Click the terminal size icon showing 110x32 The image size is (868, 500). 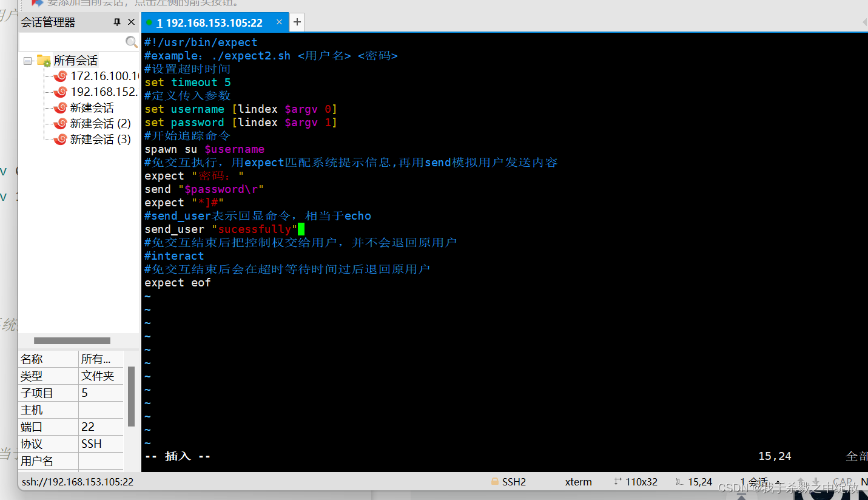click(x=619, y=481)
